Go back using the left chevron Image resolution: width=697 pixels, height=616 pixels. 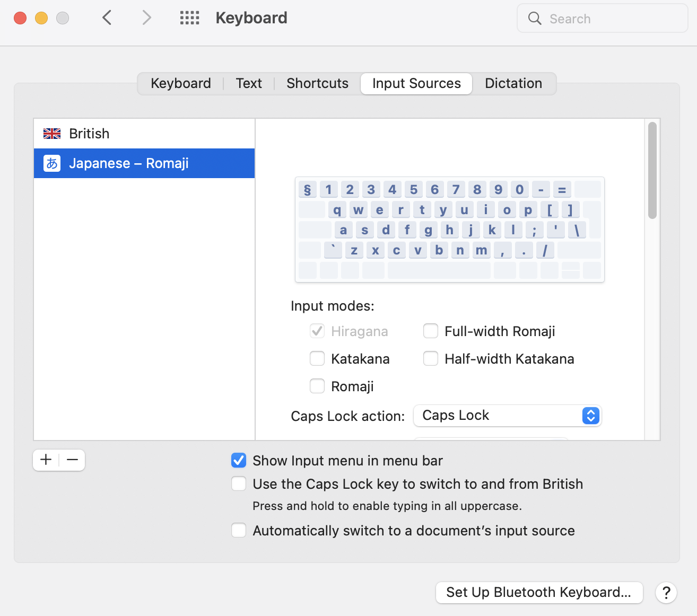click(x=107, y=18)
